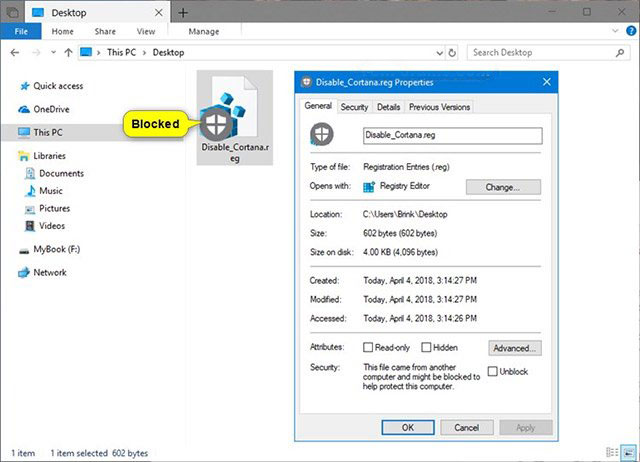Expand the chevron after This PC breadcrumb
This screenshot has height=462, width=640.
coord(144,53)
